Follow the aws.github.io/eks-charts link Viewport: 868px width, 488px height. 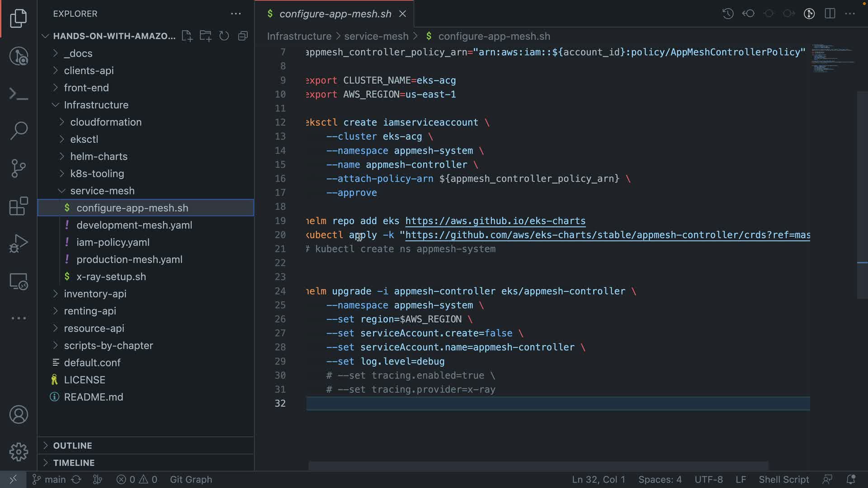coord(495,221)
